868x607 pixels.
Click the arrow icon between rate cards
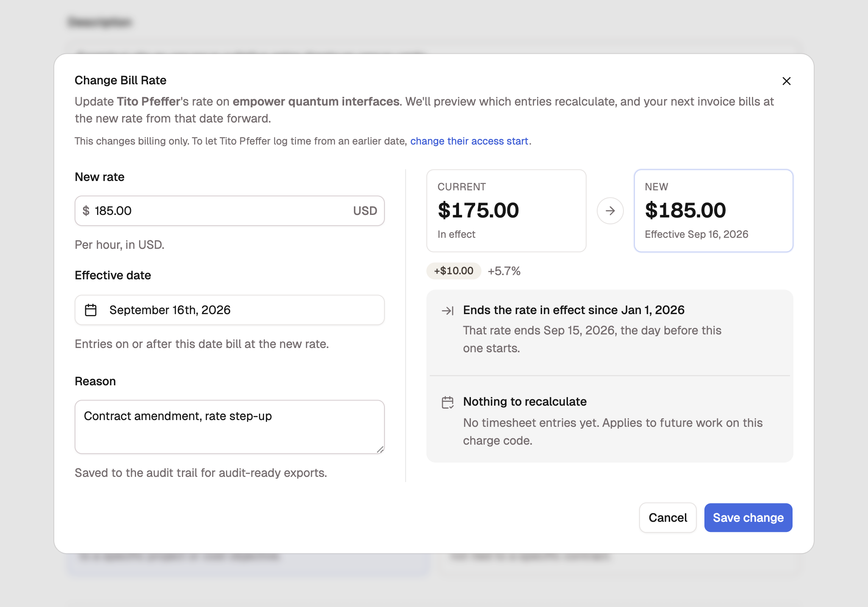[x=610, y=211]
